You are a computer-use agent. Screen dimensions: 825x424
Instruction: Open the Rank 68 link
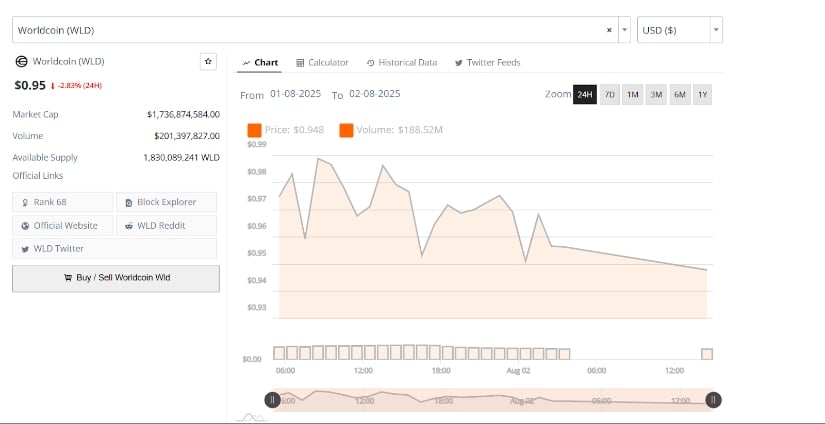click(63, 202)
